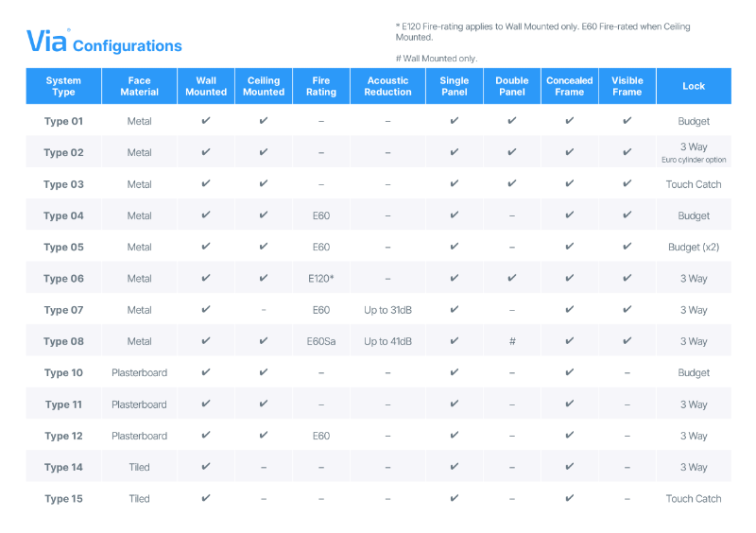Click the Ceiling Mounted column header
Screen dimensions: 756x533
[x=264, y=86]
